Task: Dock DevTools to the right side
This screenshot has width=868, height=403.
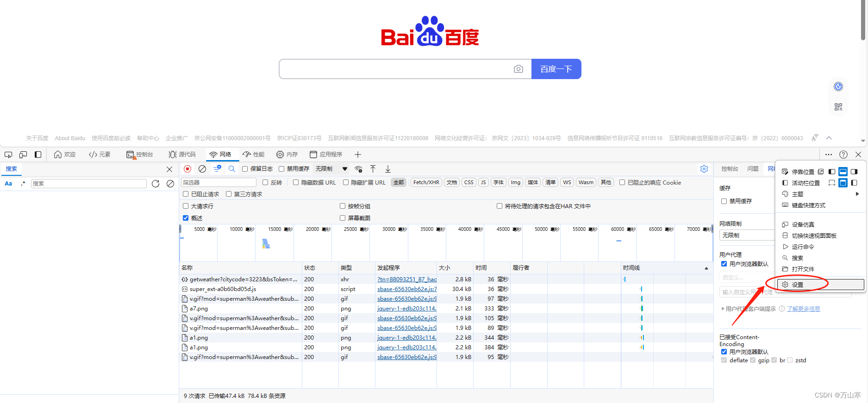Action: pyautogui.click(x=854, y=172)
